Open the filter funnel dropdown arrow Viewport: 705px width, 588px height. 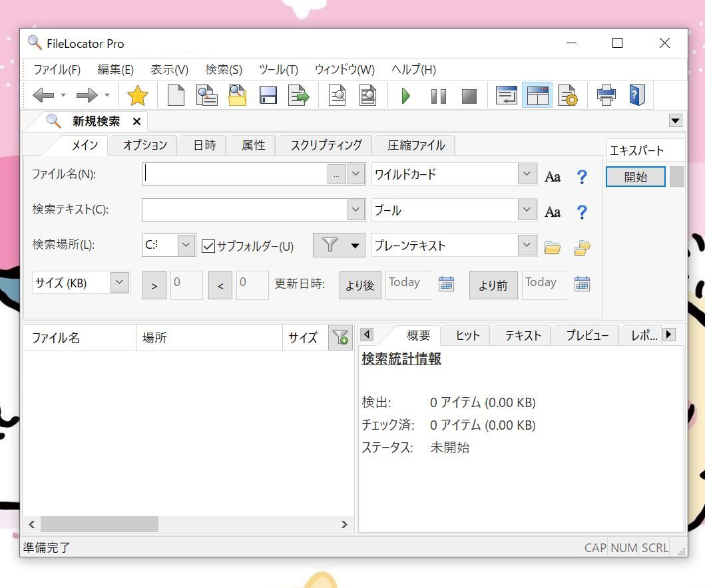355,245
